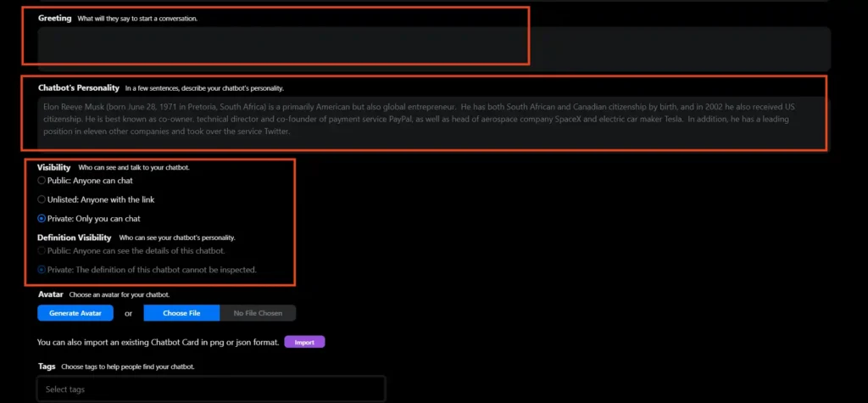Choose Public definition visibility radio button

point(42,250)
